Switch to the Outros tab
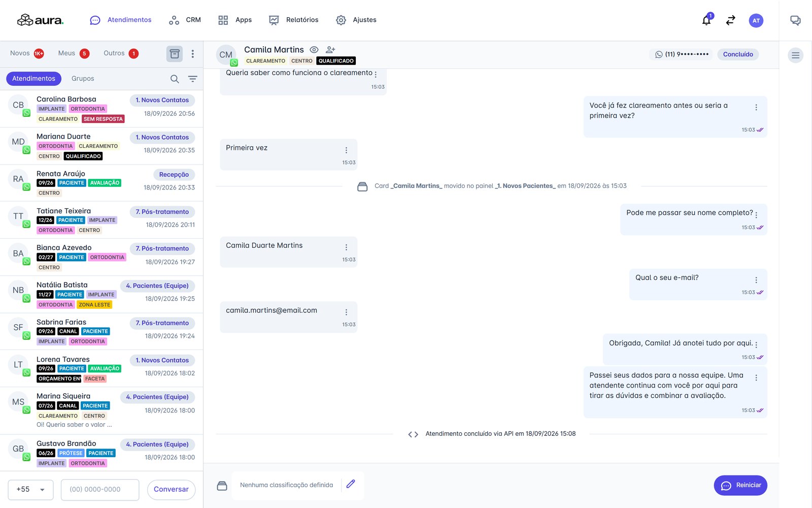812x508 pixels. (121, 53)
